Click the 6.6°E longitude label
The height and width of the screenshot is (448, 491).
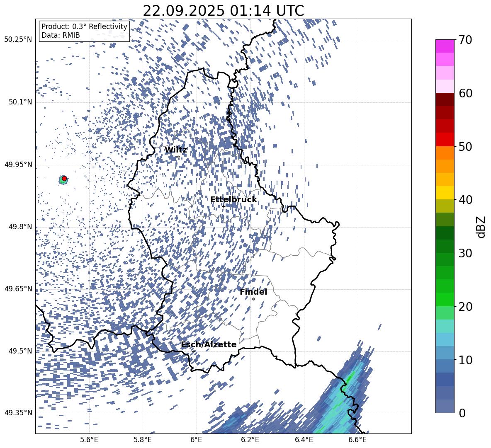point(357,440)
